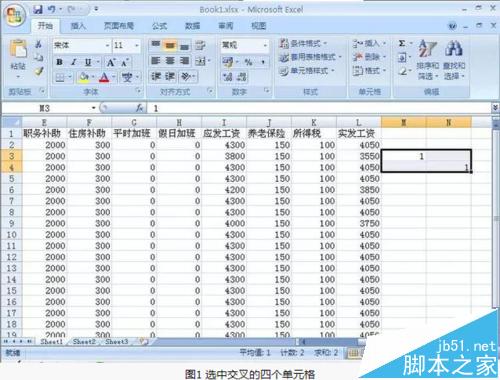This screenshot has height=380, width=500.
Task: Decrease indent
Action: tap(156, 77)
